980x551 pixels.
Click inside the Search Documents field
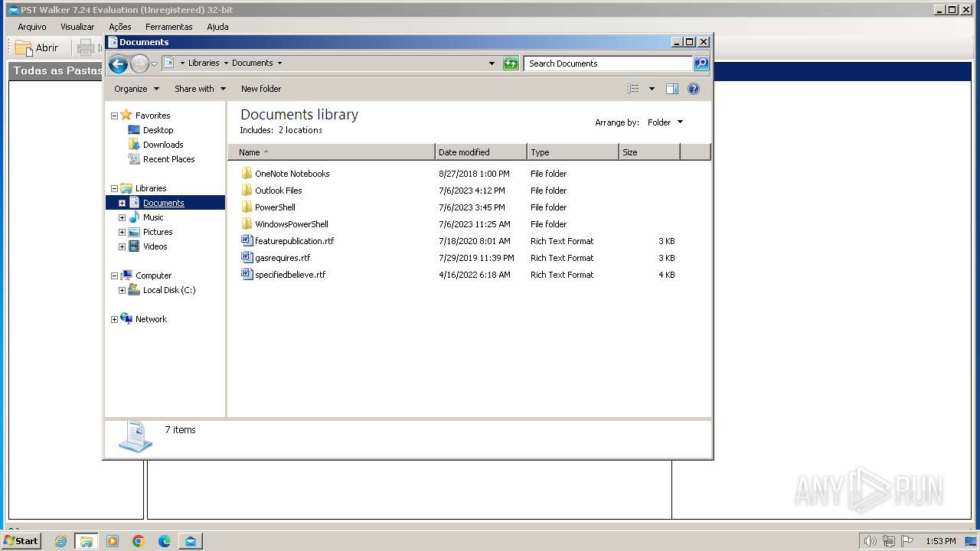pos(609,64)
